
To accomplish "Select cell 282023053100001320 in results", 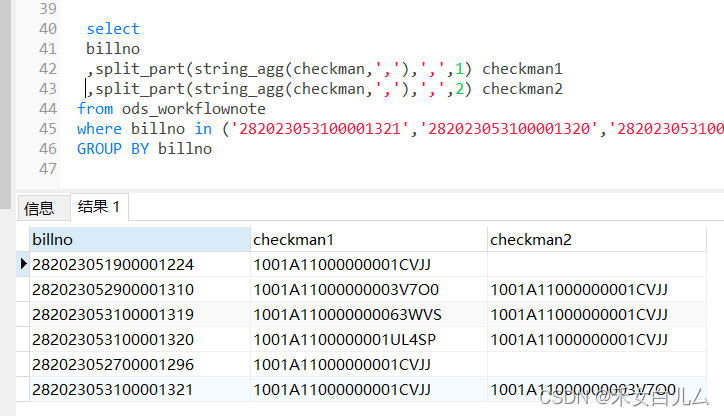I will pos(140,339).
